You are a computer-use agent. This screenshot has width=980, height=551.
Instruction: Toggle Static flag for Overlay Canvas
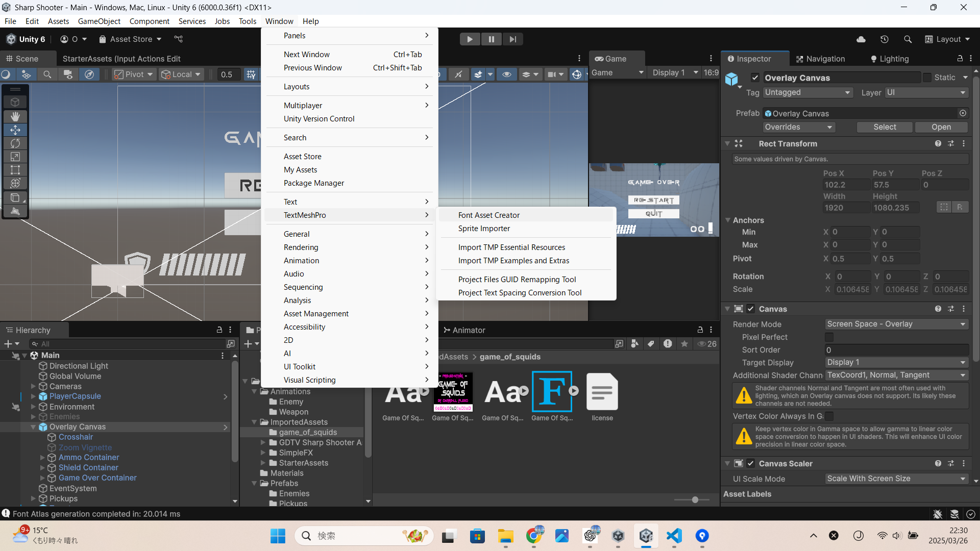[x=928, y=78]
